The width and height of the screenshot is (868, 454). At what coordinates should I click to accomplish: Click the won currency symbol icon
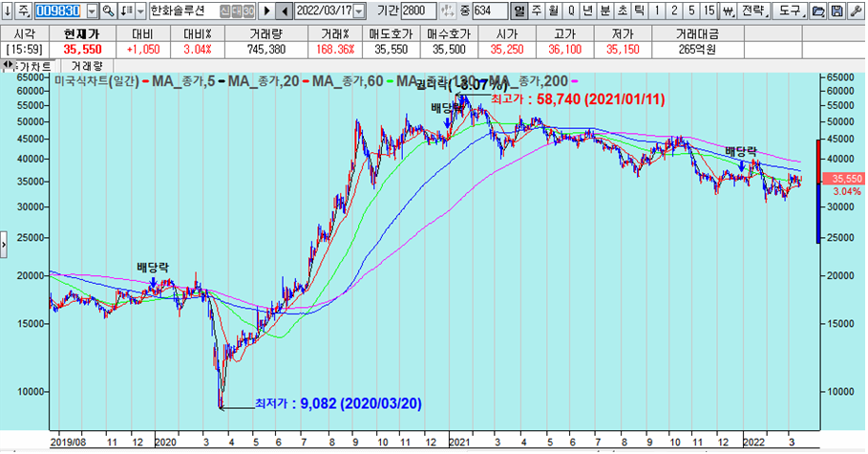tap(729, 11)
